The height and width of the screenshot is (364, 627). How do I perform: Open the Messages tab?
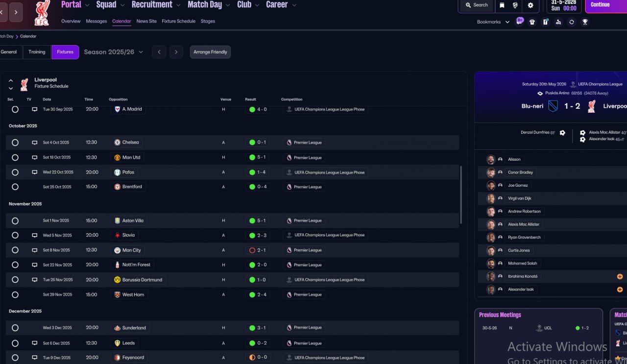(x=96, y=21)
